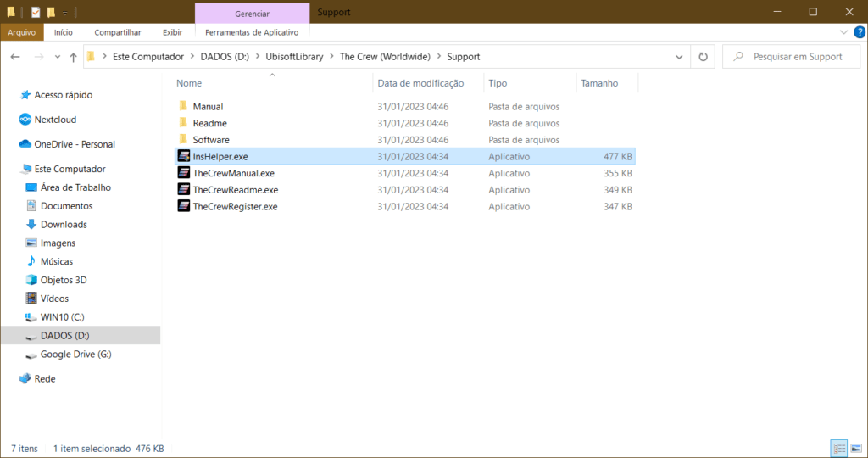The width and height of the screenshot is (868, 458).
Task: Click the Músicas note icon
Action: 31,261
